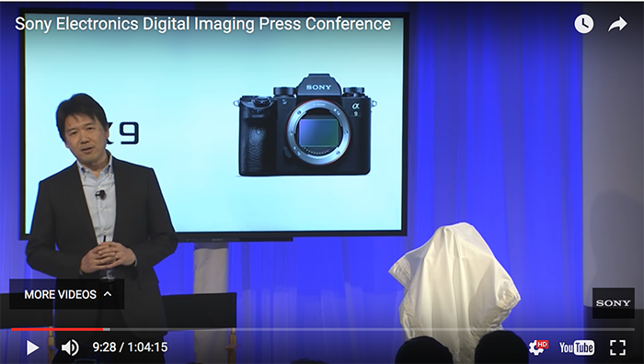Add video to Watch Later via clock icon
The width and height of the screenshot is (644, 364).
tap(583, 24)
